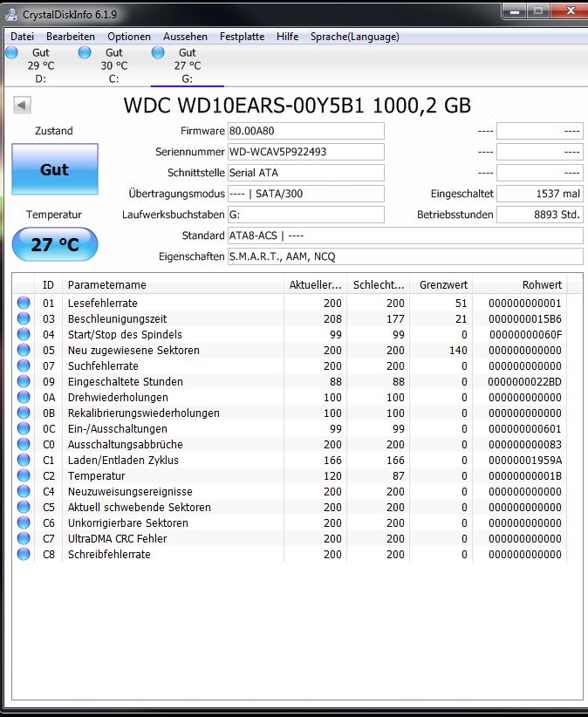Click the Gut 27 °C drive G: tab
Viewport: 588px width, 717px height.
pyautogui.click(x=187, y=65)
